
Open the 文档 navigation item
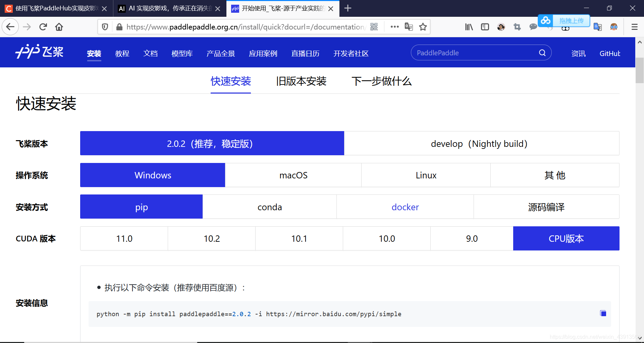[x=150, y=53]
